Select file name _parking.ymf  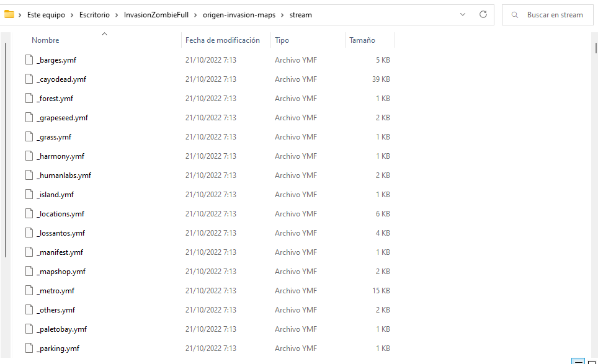tap(58, 348)
